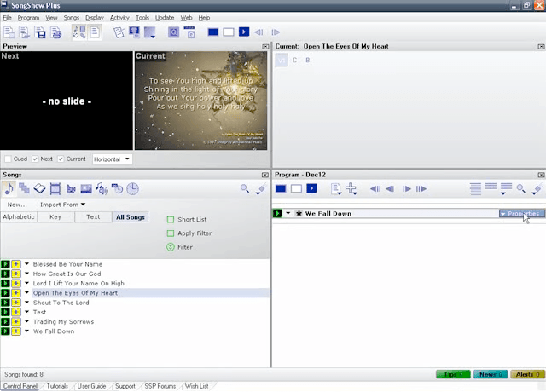Open the Songs menu
This screenshot has height=392, width=546.
pyautogui.click(x=71, y=18)
